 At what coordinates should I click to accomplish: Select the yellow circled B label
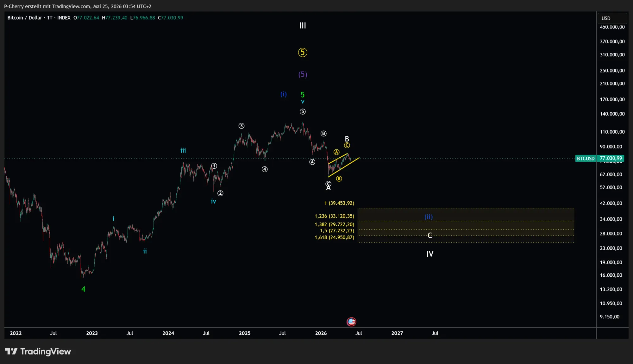tap(339, 179)
